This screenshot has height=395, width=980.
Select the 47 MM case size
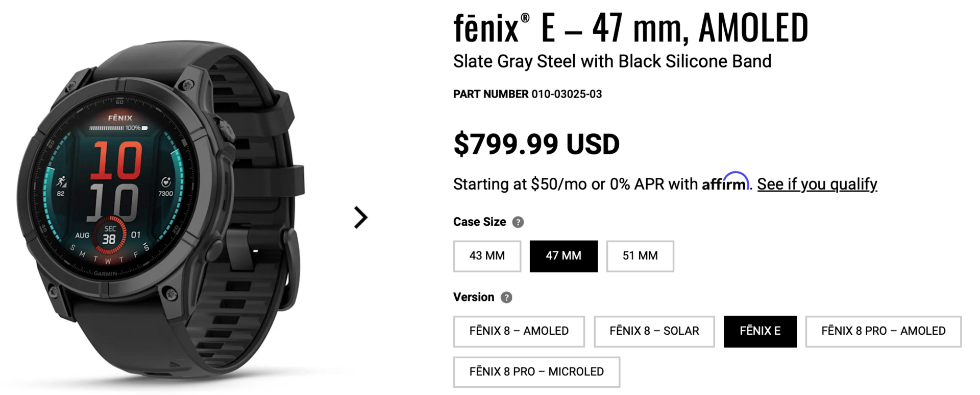pyautogui.click(x=563, y=256)
